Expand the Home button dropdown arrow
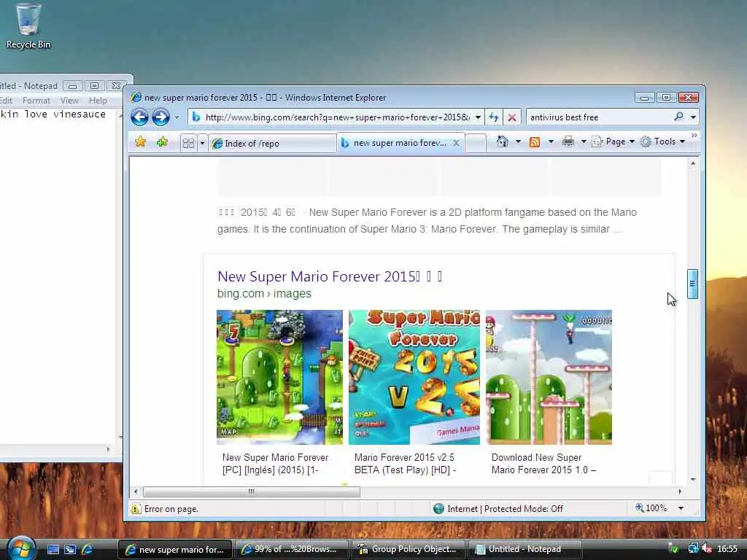 [519, 141]
